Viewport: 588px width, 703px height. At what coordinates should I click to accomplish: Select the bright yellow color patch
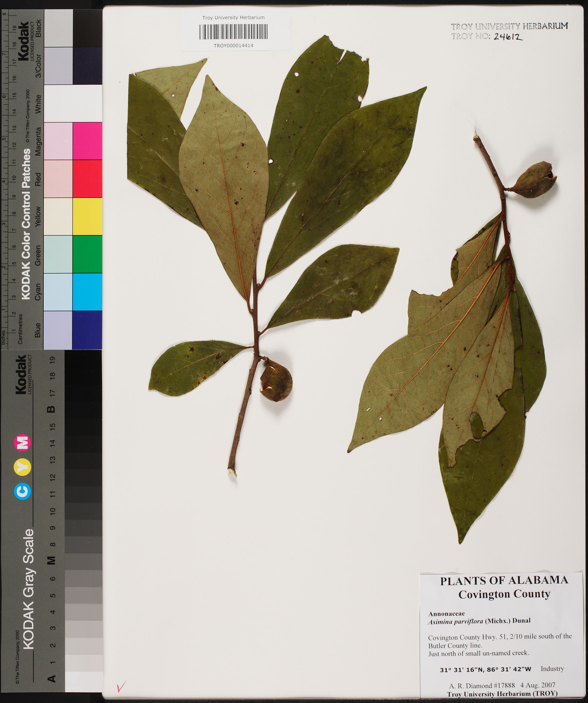pyautogui.click(x=87, y=216)
